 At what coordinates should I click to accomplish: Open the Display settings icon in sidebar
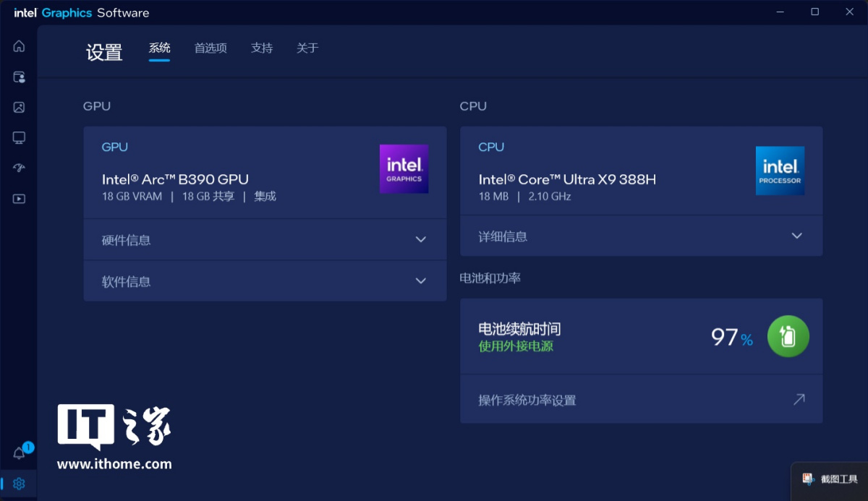[x=19, y=137]
